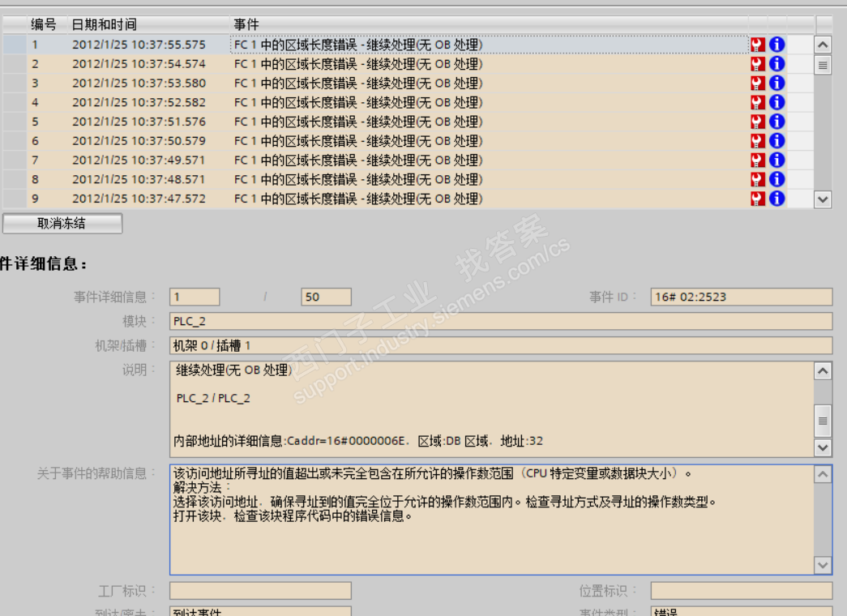847x616 pixels.
Task: Click the PLC_2 / PLC_2 text in description
Action: click(x=213, y=398)
